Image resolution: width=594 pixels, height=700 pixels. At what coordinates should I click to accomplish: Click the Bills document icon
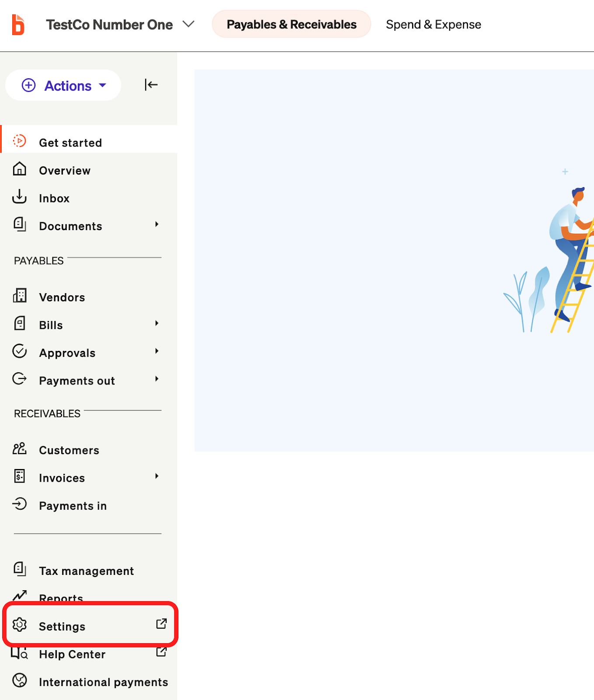[x=20, y=323]
